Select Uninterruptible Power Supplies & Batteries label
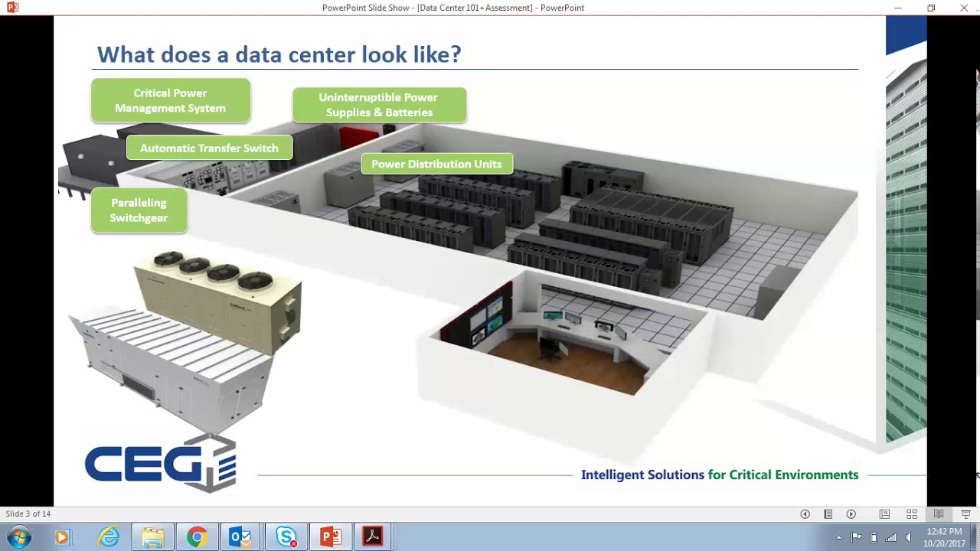980x551 pixels. [x=379, y=105]
